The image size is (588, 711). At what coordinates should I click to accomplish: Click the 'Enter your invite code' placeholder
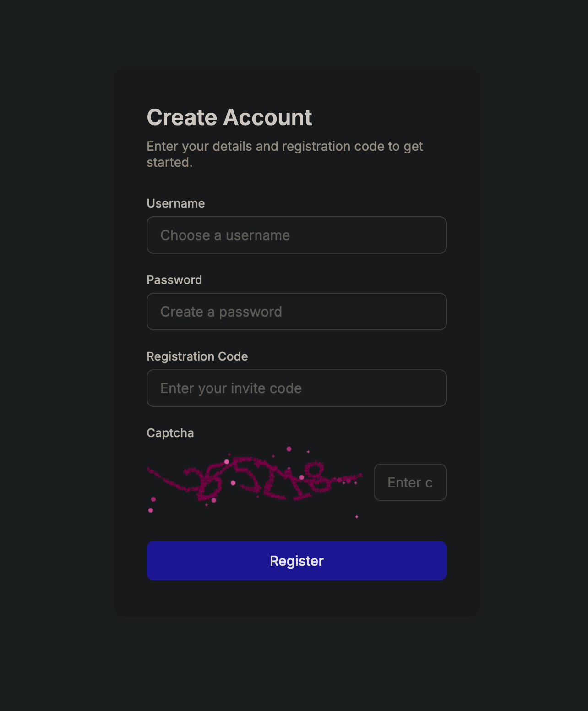tap(231, 388)
